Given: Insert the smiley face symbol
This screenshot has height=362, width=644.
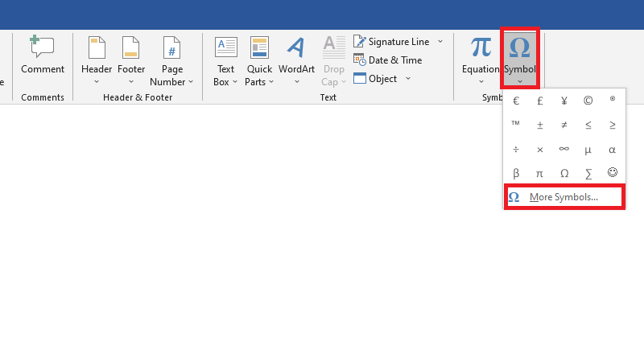Looking at the screenshot, I should 613,173.
